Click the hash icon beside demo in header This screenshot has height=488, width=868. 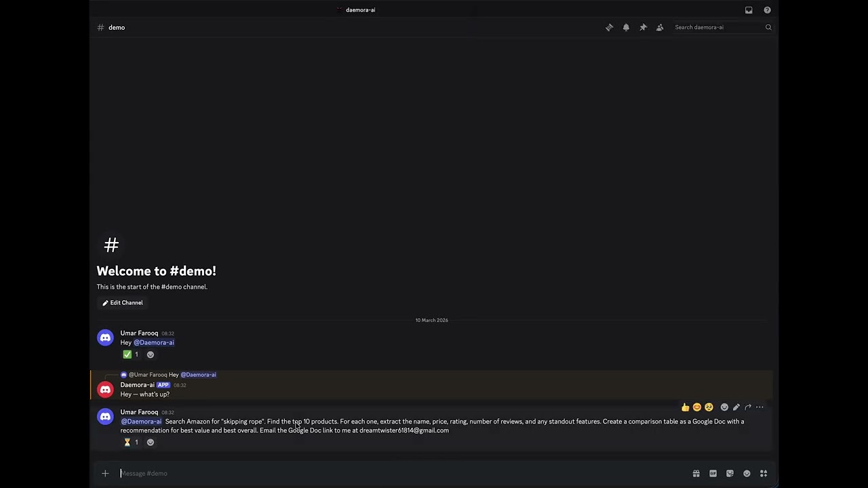100,27
